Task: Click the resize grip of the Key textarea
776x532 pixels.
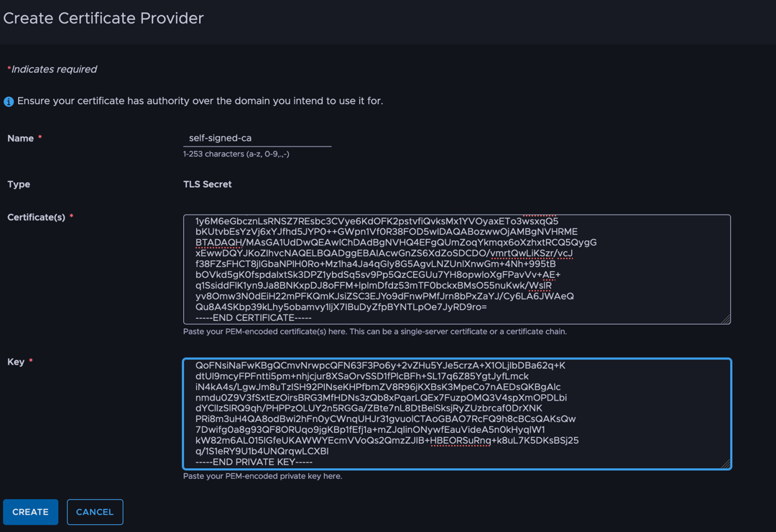Action: point(726,464)
